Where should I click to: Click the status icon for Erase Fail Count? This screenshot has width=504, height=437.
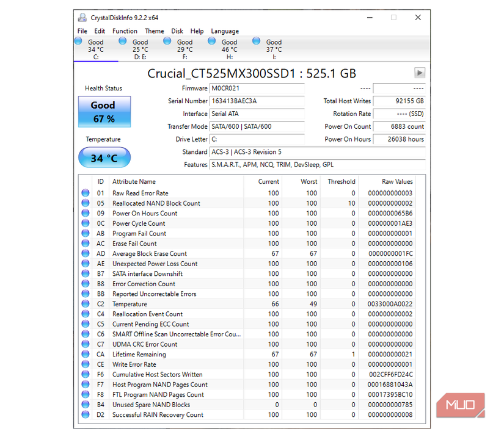86,244
